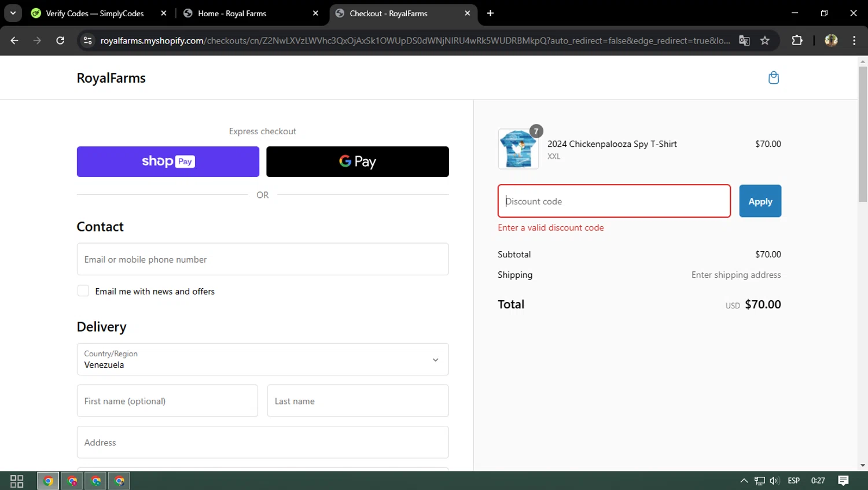Select the 2024 Chickenpalooza Spy T-Shirt title
The width and height of the screenshot is (868, 490).
612,144
